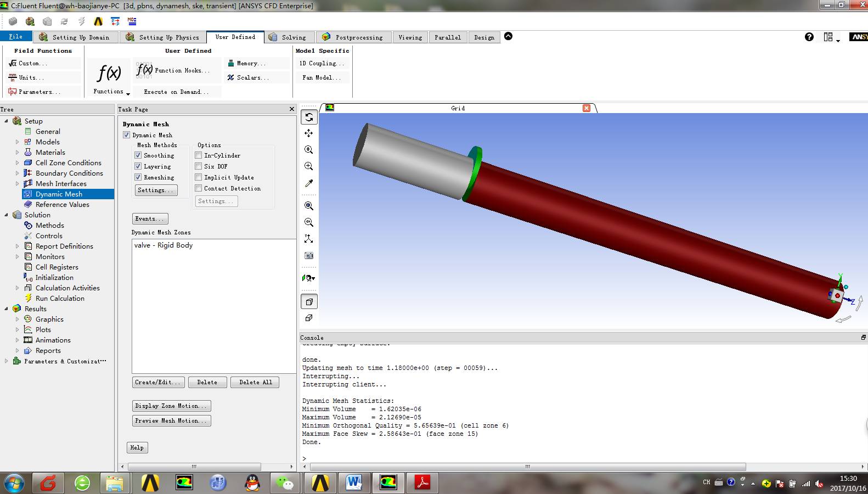This screenshot has height=494, width=868.
Task: Select Reference Values in tree
Action: point(62,204)
